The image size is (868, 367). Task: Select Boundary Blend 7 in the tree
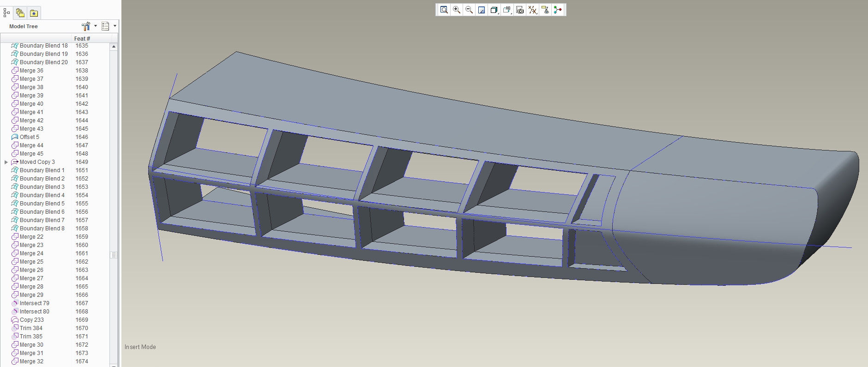pos(42,220)
